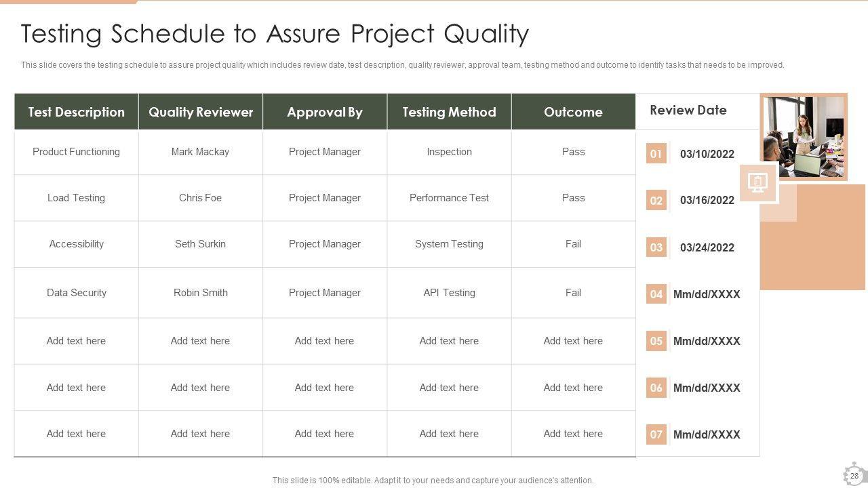The height and width of the screenshot is (488, 868).
Task: Click the 07 numbered badge
Action: (656, 434)
